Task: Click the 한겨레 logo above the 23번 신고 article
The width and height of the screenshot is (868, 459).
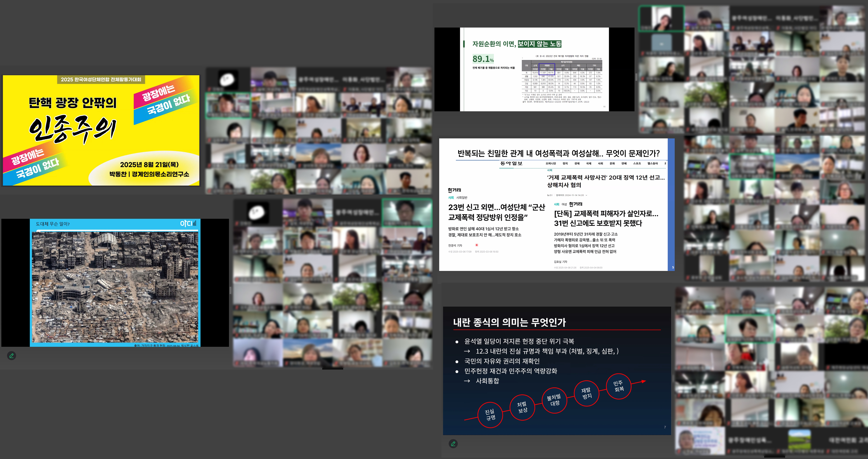Action: pos(454,190)
